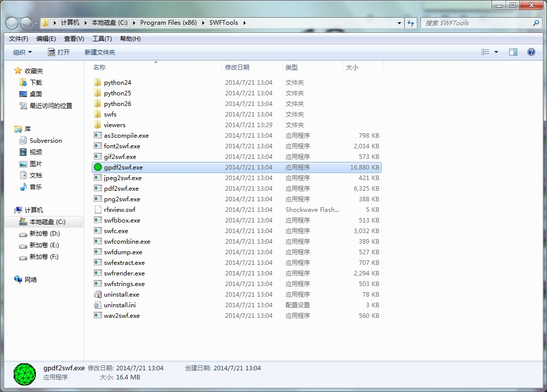Click the python24 folder icon

[x=98, y=82]
